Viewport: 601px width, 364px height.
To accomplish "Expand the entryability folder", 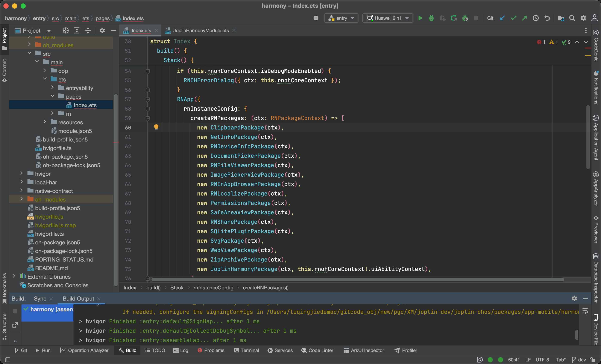I will (53, 87).
